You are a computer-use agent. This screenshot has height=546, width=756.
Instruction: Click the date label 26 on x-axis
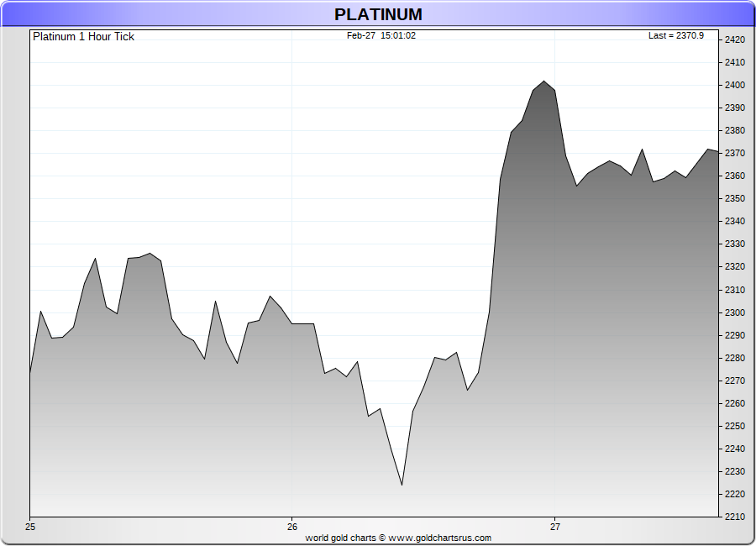pyautogui.click(x=292, y=528)
